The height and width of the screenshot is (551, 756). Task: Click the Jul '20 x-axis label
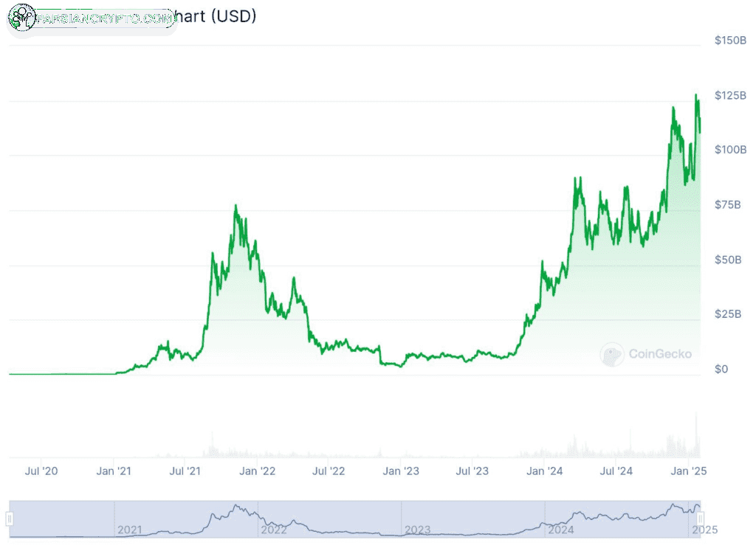[41, 471]
